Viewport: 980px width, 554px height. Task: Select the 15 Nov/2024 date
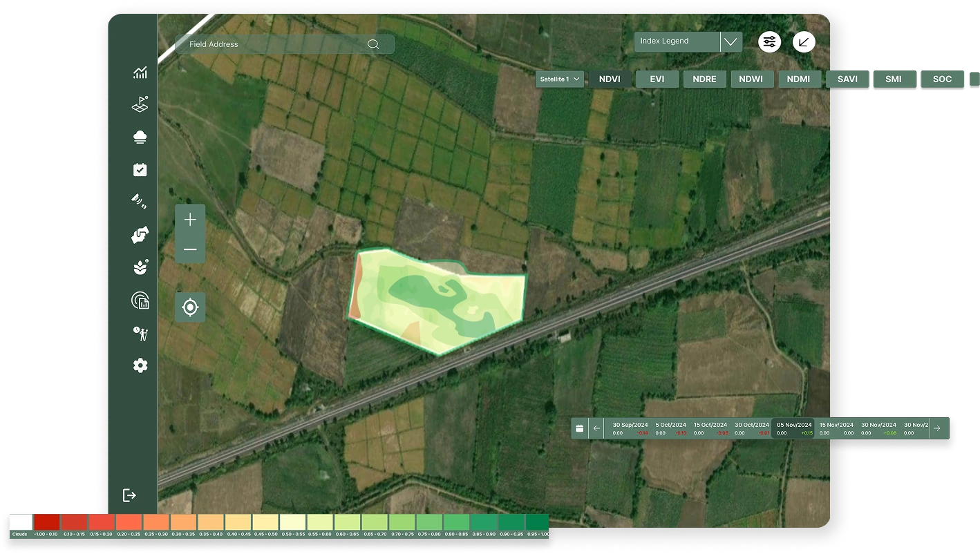836,428
